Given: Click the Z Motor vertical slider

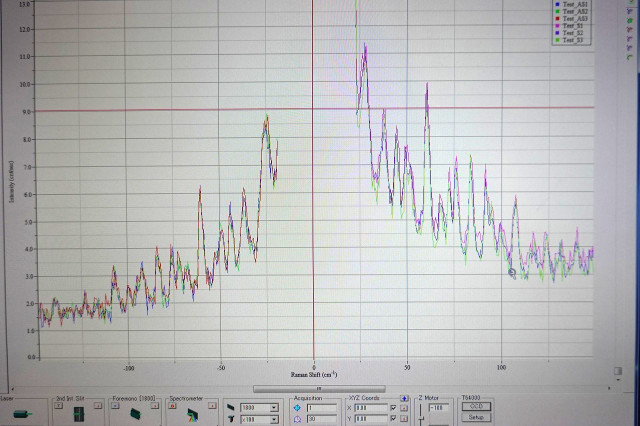Looking at the screenshot, I should click(421, 415).
